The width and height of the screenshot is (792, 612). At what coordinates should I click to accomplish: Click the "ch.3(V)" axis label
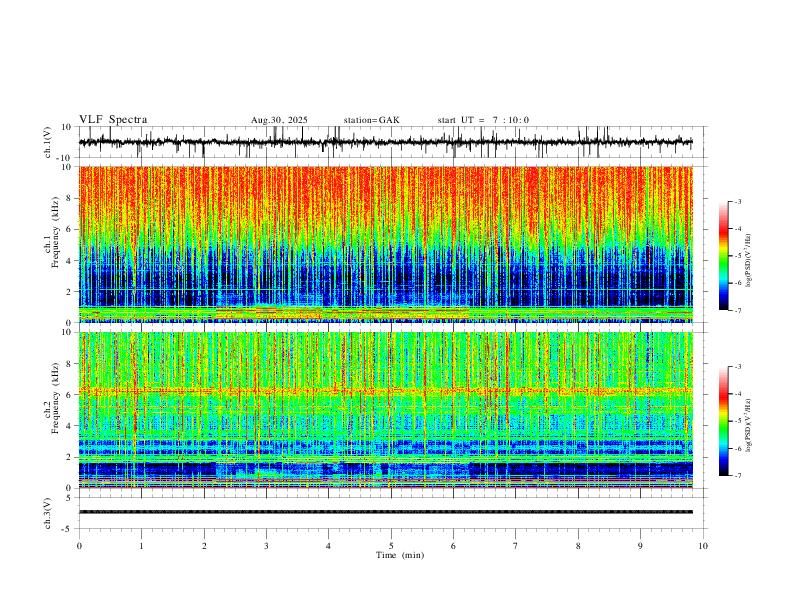point(48,514)
